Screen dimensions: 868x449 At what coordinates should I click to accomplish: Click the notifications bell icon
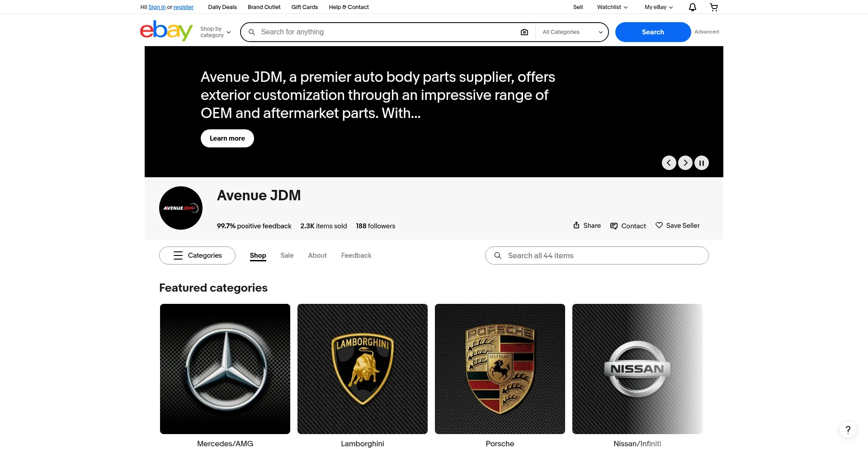coord(691,7)
